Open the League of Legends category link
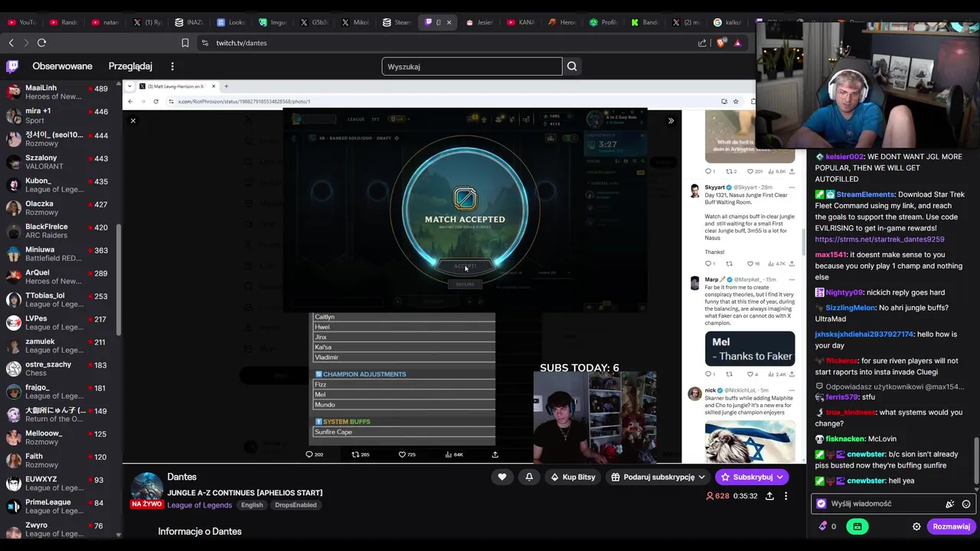This screenshot has height=551, width=980. [x=200, y=505]
